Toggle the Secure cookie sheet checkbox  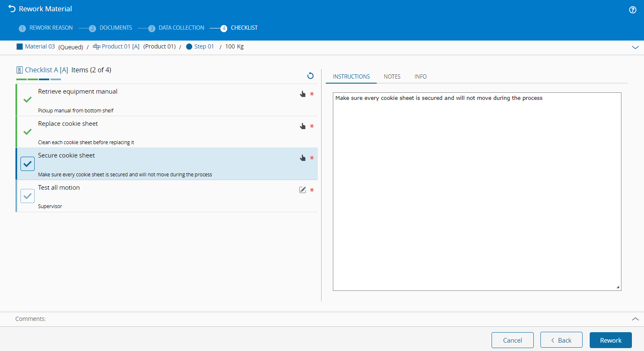pyautogui.click(x=28, y=164)
